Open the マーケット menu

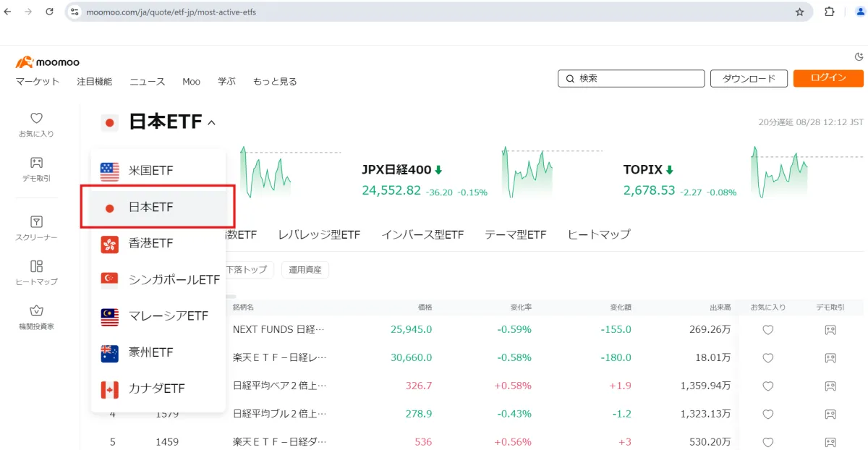[38, 82]
